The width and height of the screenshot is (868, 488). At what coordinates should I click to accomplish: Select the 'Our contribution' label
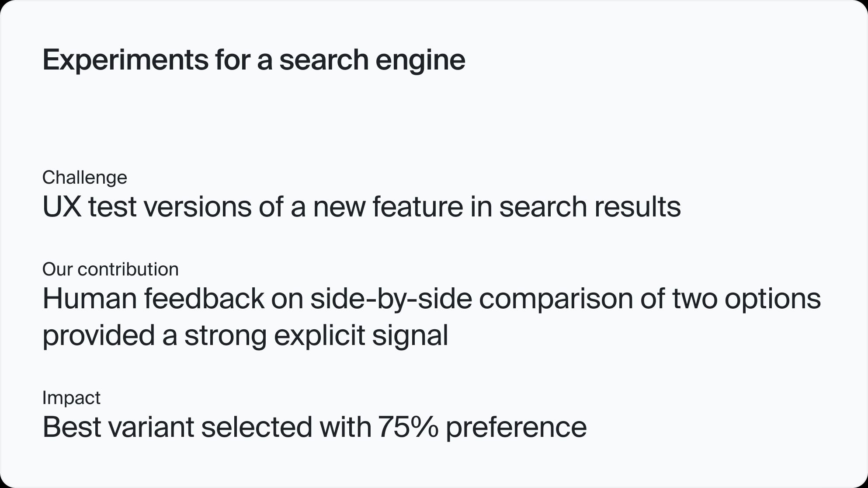pyautogui.click(x=111, y=269)
